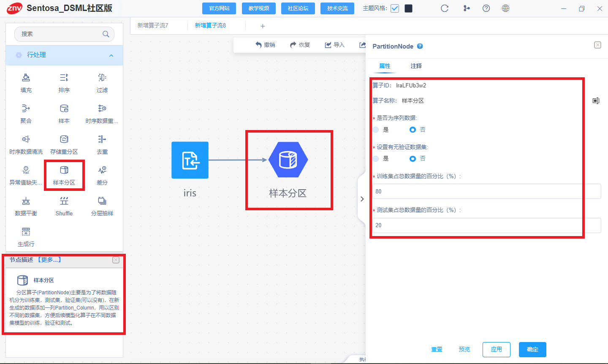
Task: Select the 分层抽样 operator icon
Action: pos(102,201)
